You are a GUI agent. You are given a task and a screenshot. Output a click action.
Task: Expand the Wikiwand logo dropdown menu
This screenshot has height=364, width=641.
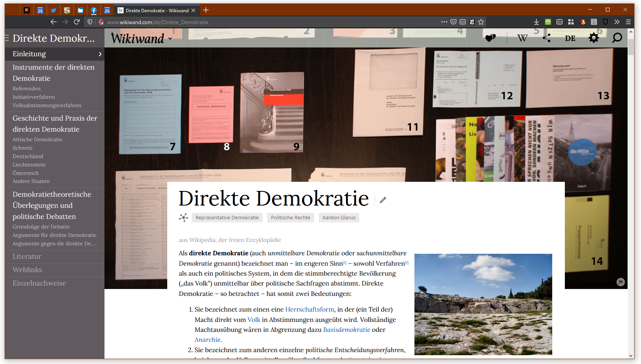coord(170,39)
